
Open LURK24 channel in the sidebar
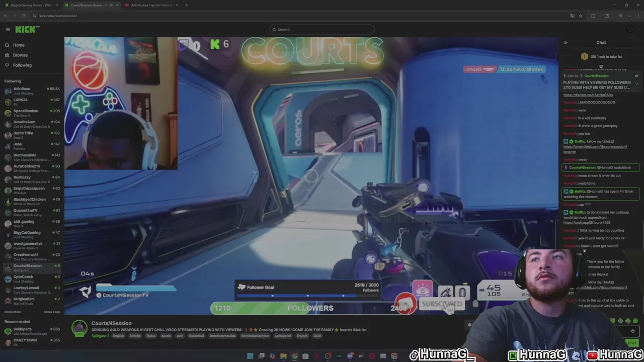tap(31, 102)
